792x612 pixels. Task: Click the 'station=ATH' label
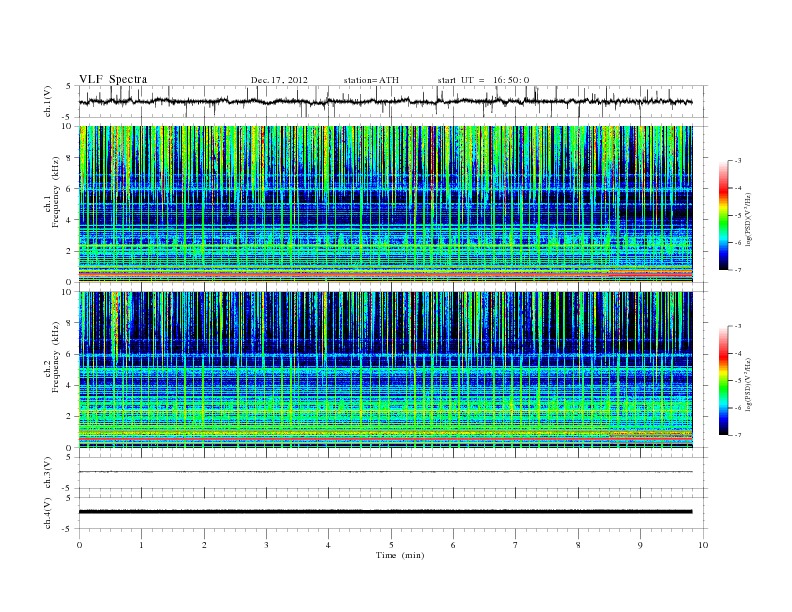tap(371, 80)
